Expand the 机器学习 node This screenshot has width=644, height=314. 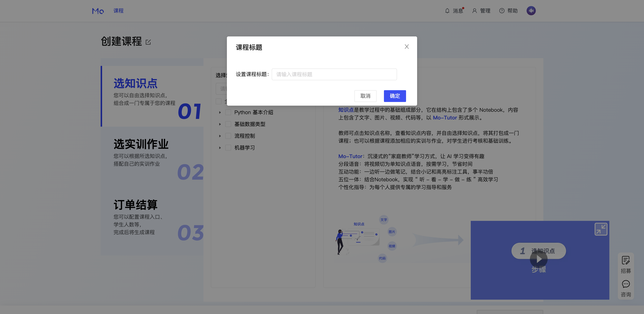coord(220,148)
